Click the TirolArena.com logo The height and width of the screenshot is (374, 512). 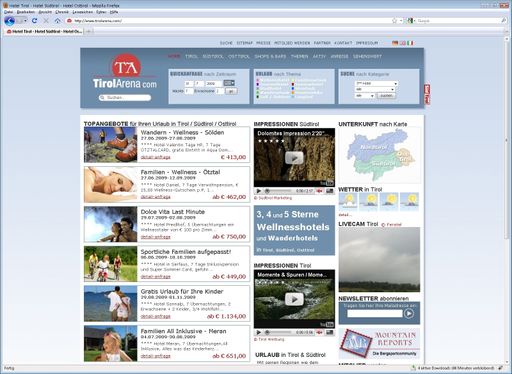(x=125, y=72)
